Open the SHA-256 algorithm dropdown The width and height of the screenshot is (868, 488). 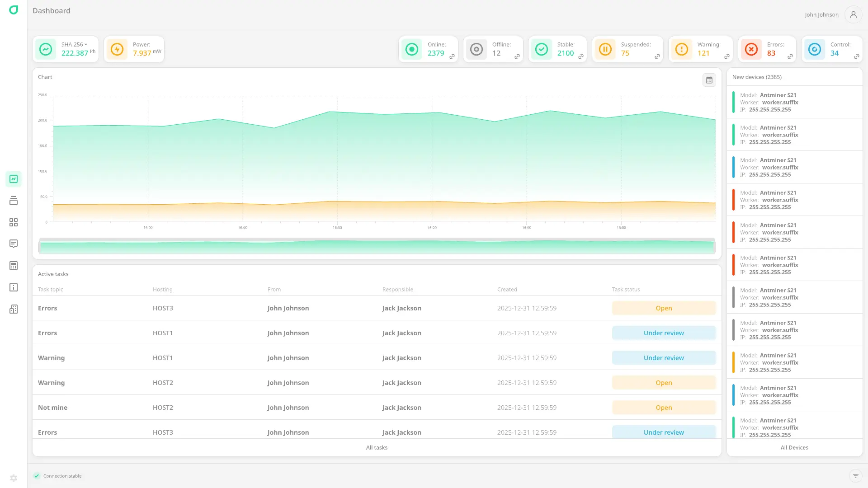pos(75,44)
